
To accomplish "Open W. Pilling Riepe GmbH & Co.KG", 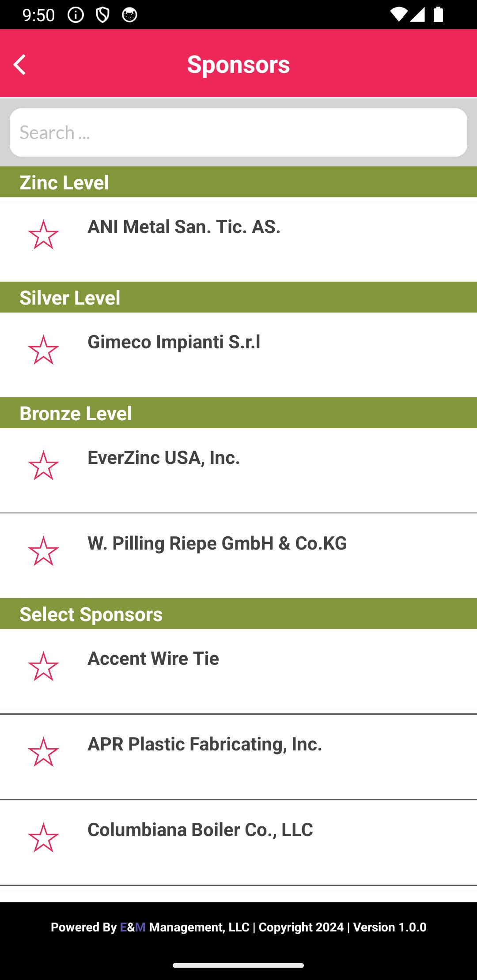I will point(238,556).
